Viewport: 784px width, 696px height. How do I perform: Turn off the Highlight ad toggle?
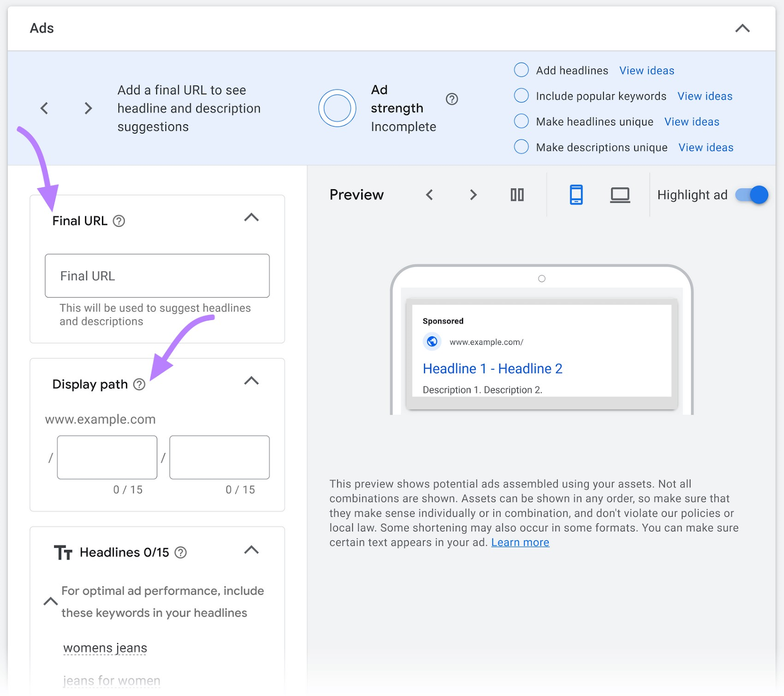[x=752, y=195]
